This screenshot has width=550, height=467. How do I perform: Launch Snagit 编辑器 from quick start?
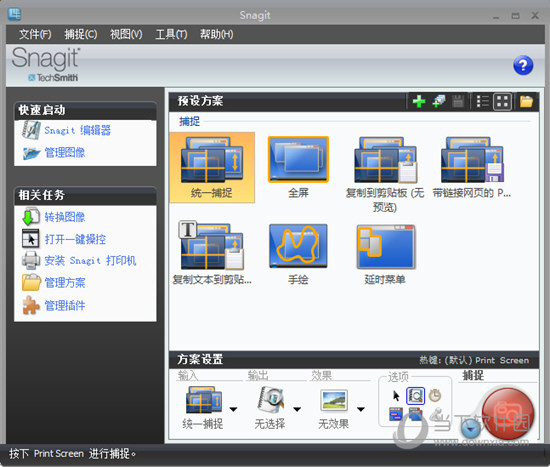pos(78,131)
